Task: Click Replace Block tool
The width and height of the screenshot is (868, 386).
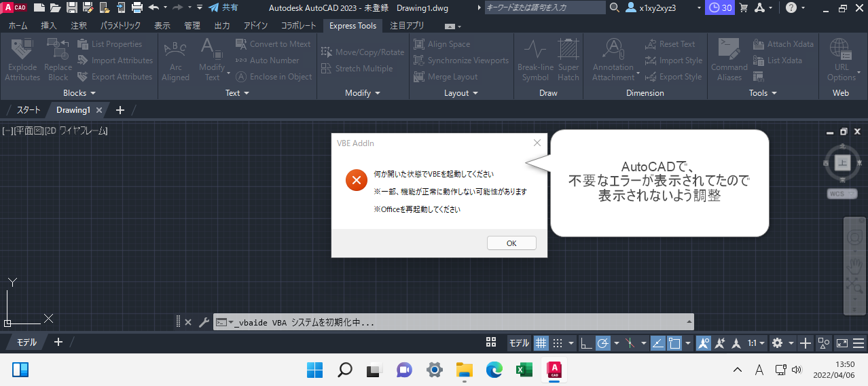Action: pyautogui.click(x=58, y=60)
